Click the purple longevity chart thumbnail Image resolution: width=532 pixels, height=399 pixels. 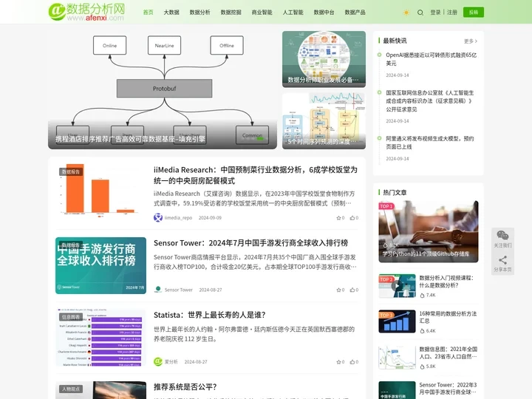tap(100, 338)
